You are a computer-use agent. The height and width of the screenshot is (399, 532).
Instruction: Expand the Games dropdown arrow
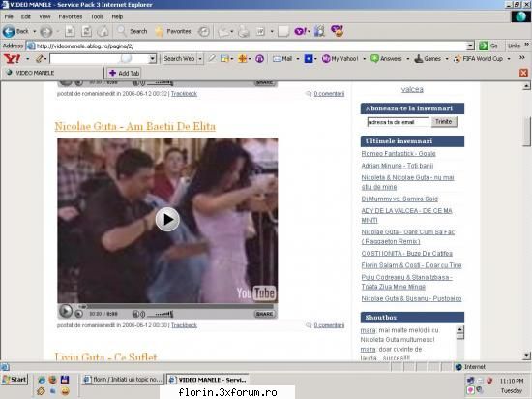[447, 59]
